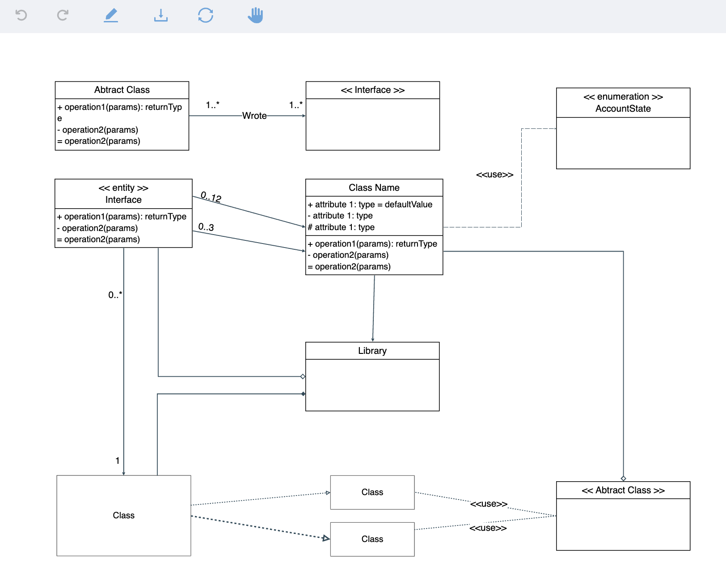Click the 'Wrote' association label
The image size is (726, 588).
click(x=254, y=116)
